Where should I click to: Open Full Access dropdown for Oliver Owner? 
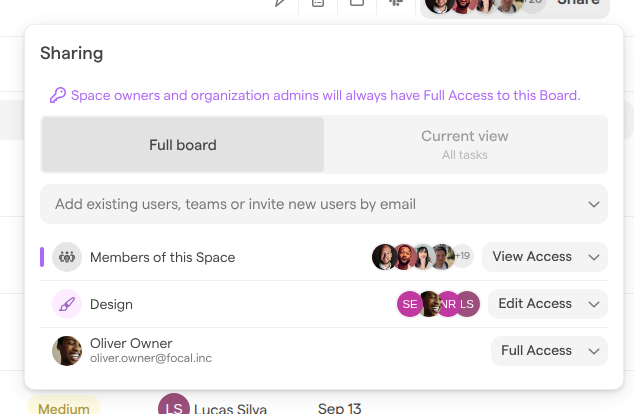(x=549, y=351)
